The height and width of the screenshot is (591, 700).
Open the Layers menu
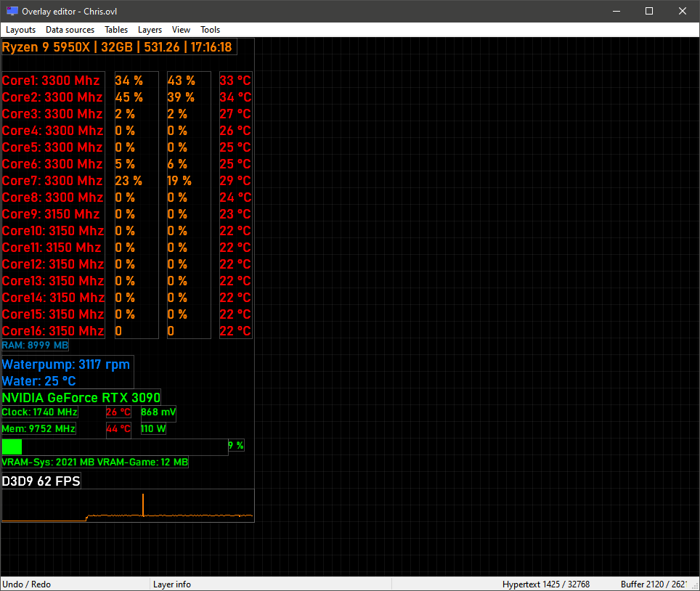(x=150, y=30)
